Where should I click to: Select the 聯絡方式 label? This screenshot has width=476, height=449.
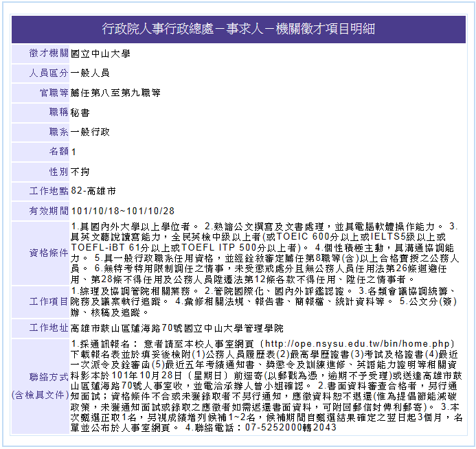click(x=49, y=377)
